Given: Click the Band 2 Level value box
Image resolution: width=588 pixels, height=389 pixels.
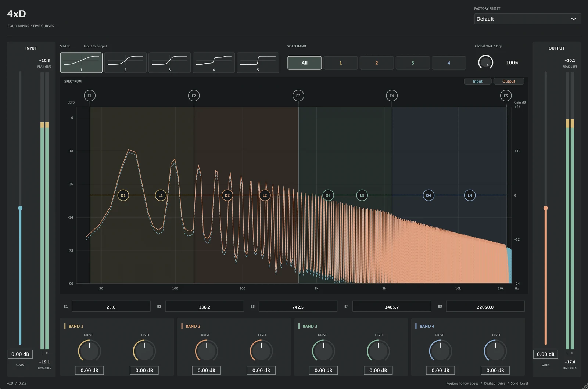Looking at the screenshot, I should (261, 370).
